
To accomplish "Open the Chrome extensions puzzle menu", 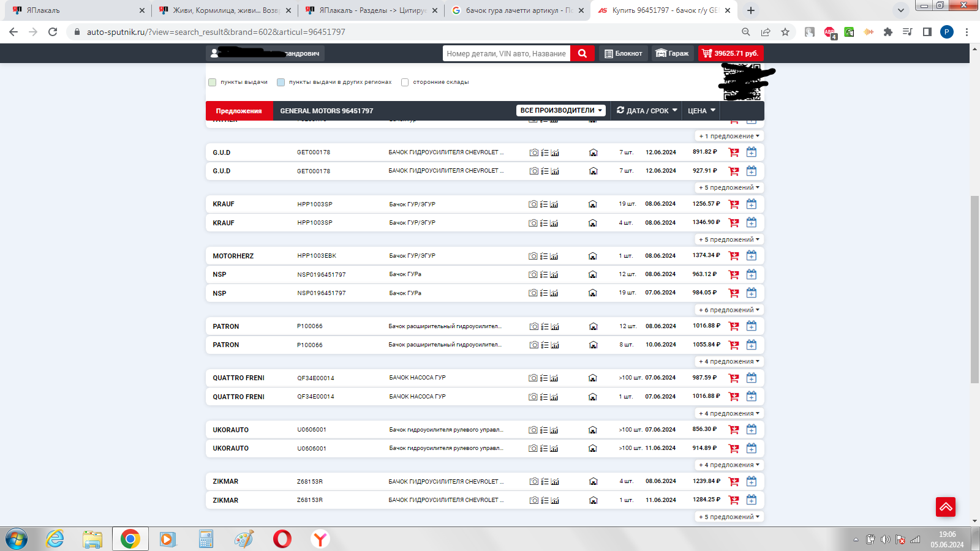I will [888, 32].
